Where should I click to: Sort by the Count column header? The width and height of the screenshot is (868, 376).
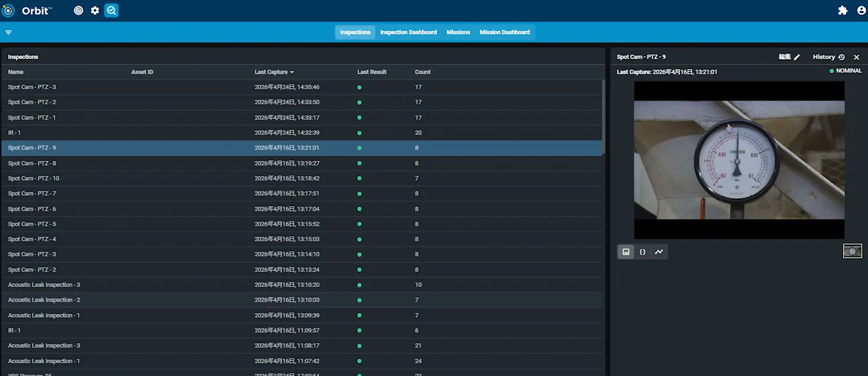422,72
